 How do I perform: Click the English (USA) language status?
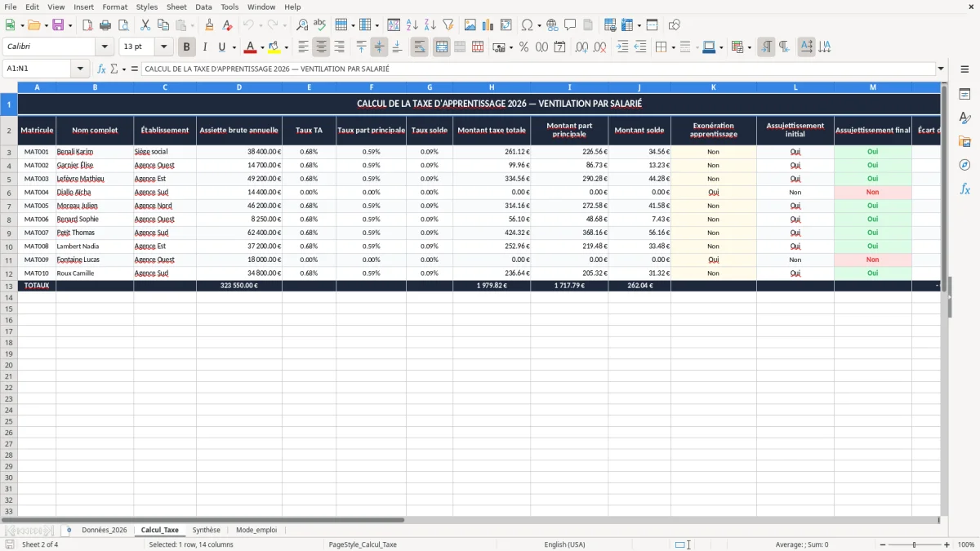pyautogui.click(x=564, y=544)
